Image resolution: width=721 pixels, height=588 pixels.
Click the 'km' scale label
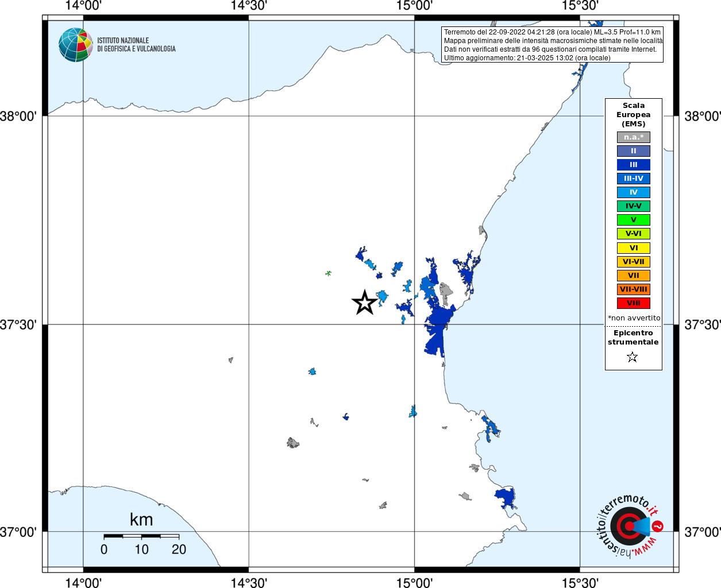[141, 520]
